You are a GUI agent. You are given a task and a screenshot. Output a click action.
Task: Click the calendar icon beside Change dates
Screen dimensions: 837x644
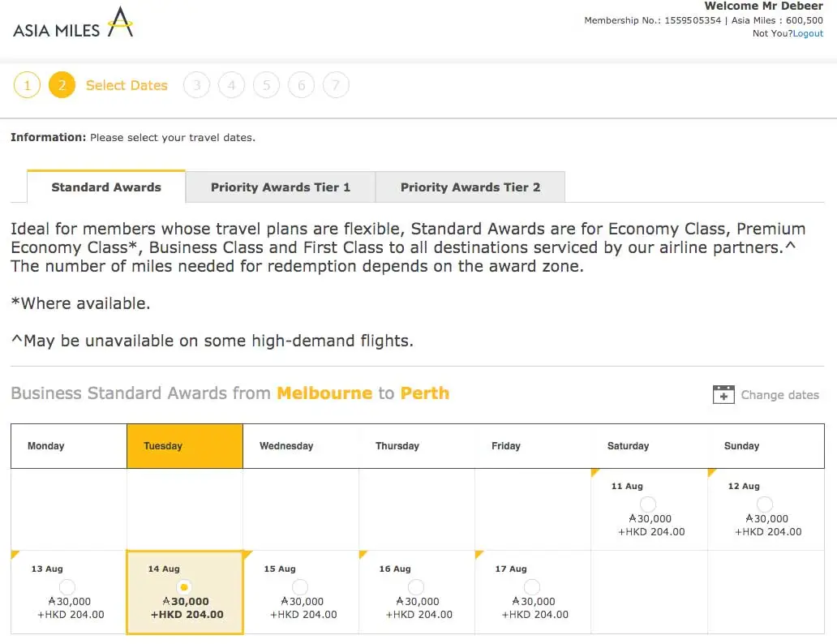[723, 395]
